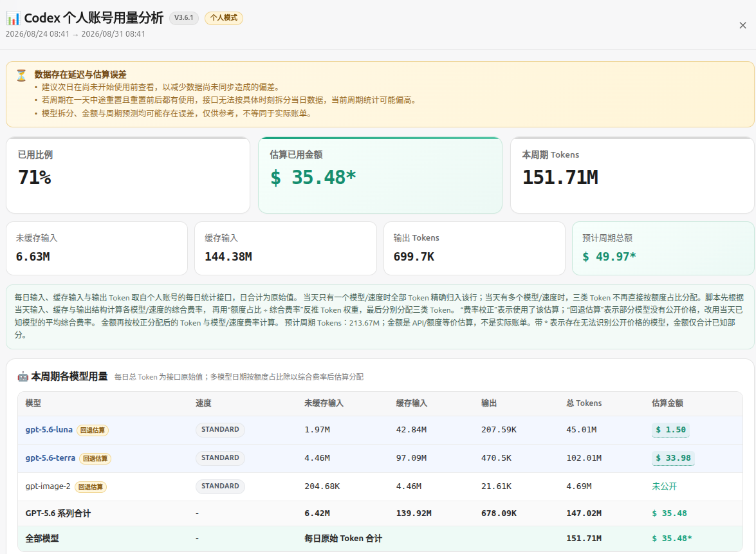Click the 个人模式 badge
Image resolution: width=756 pixels, height=554 pixels.
pyautogui.click(x=224, y=18)
